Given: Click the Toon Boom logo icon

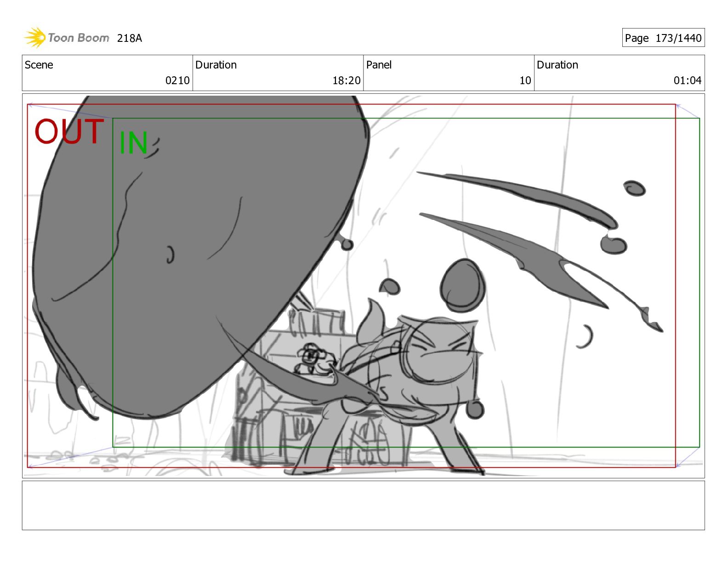Looking at the screenshot, I should [35, 38].
